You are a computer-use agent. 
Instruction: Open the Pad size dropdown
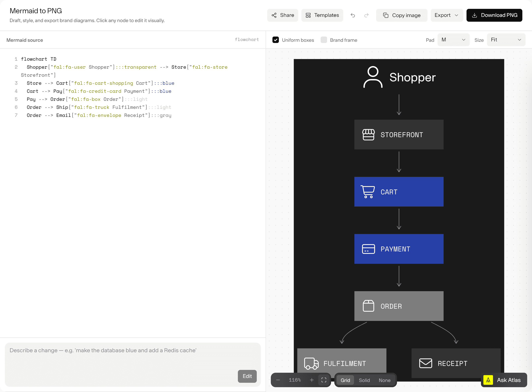pyautogui.click(x=453, y=40)
